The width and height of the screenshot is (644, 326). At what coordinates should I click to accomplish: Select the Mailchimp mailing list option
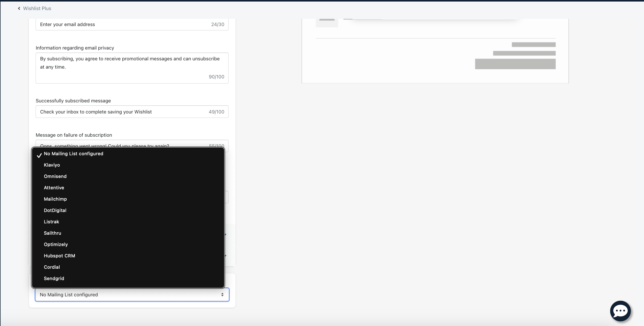click(x=55, y=199)
